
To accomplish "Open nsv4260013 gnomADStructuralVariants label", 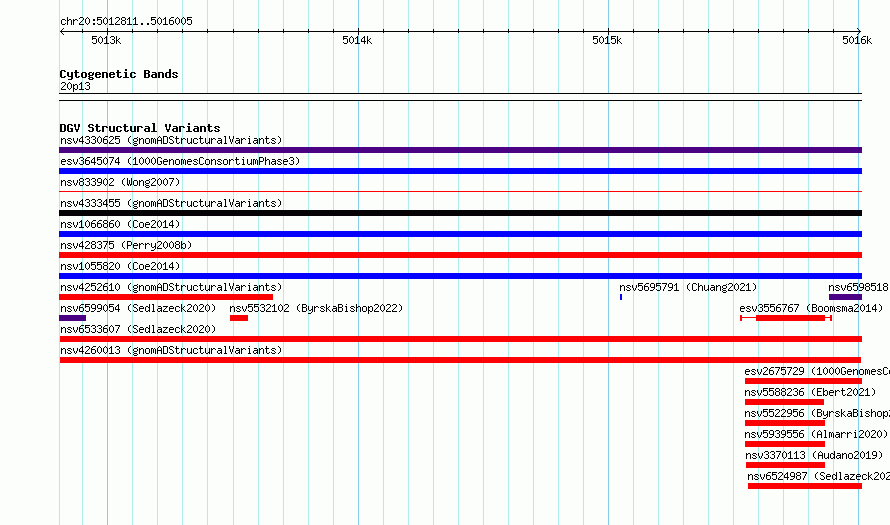I will click(x=171, y=350).
